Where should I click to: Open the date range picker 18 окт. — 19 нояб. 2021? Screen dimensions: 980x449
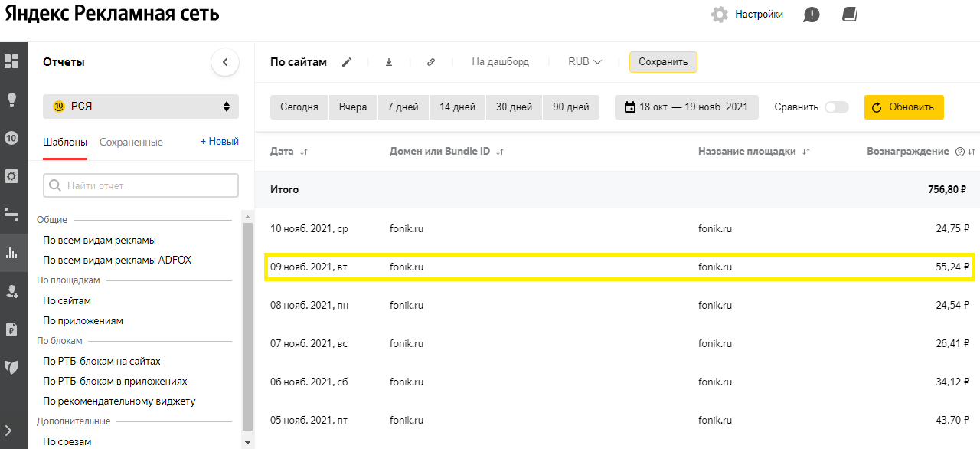pyautogui.click(x=686, y=107)
